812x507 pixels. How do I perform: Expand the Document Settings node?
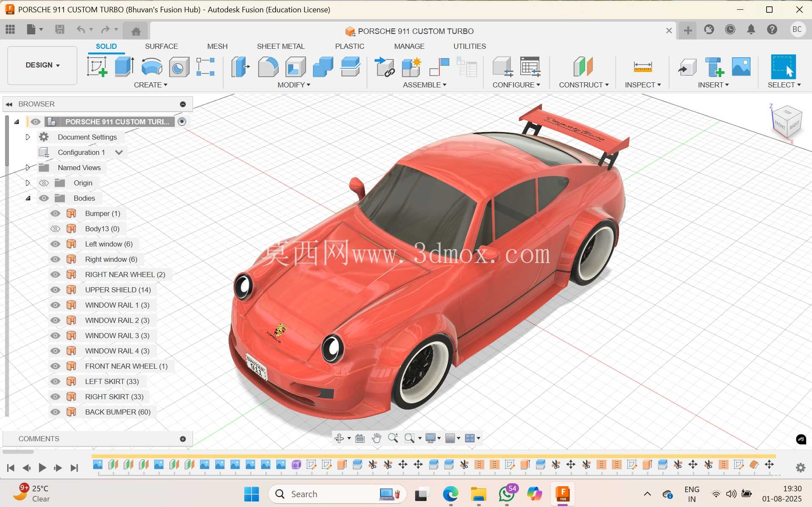[28, 137]
